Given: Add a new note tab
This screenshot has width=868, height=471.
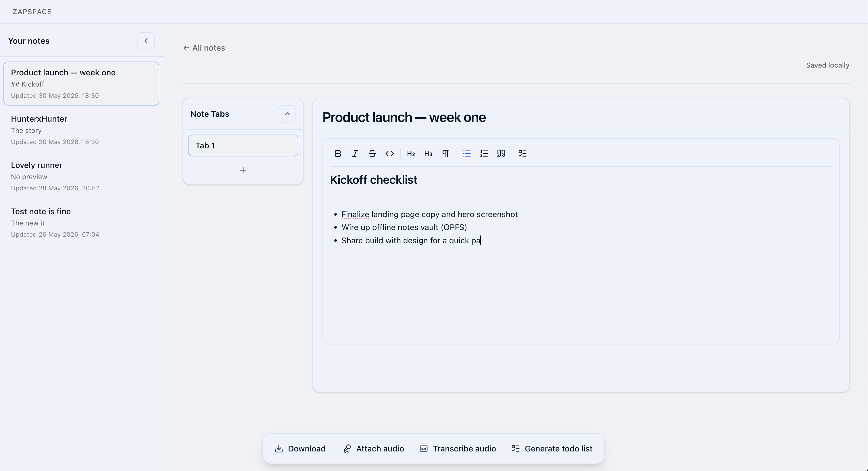Looking at the screenshot, I should tap(243, 170).
